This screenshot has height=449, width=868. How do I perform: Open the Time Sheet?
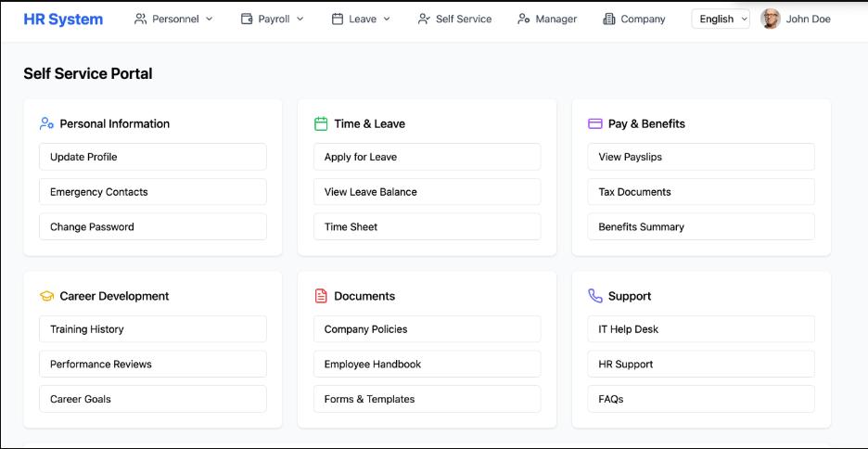pos(428,226)
